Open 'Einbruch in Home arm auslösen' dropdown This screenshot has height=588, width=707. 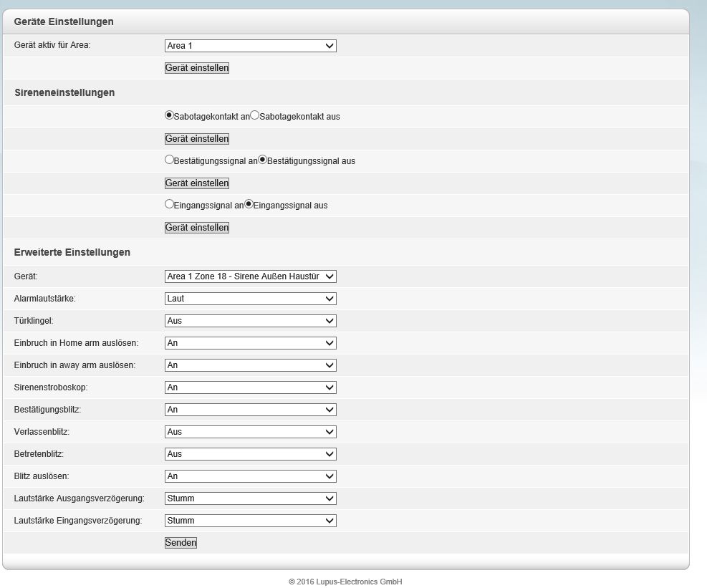pos(250,343)
